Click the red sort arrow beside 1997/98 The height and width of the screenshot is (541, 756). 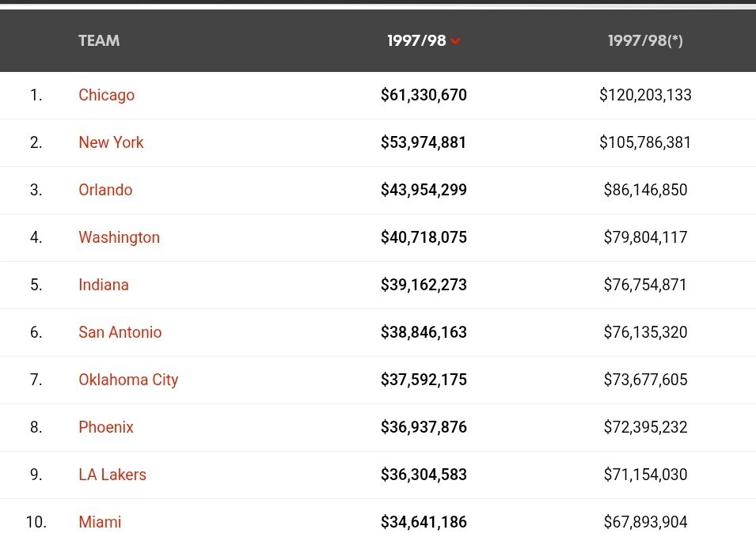pyautogui.click(x=455, y=42)
